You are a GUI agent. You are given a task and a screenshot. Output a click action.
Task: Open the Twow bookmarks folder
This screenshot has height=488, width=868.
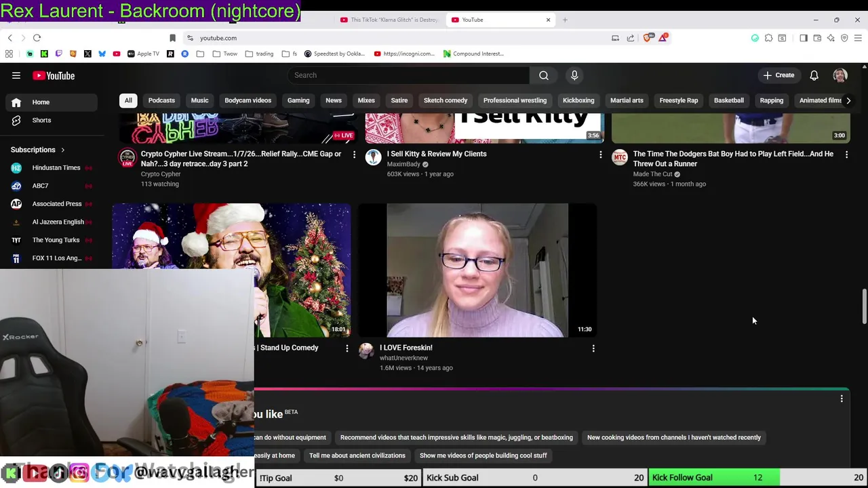224,54
